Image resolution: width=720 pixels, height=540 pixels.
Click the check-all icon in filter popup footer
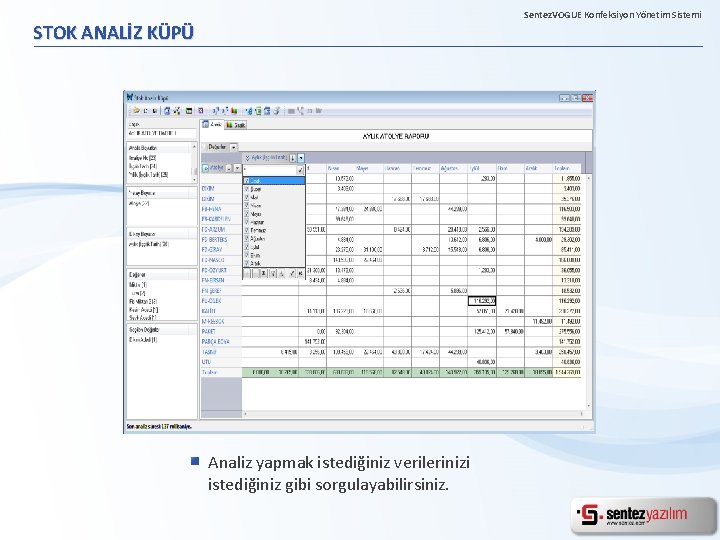click(x=273, y=274)
